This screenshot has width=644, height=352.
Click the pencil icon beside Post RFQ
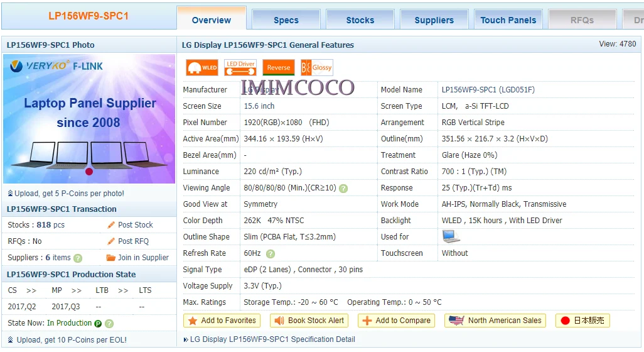coord(111,241)
